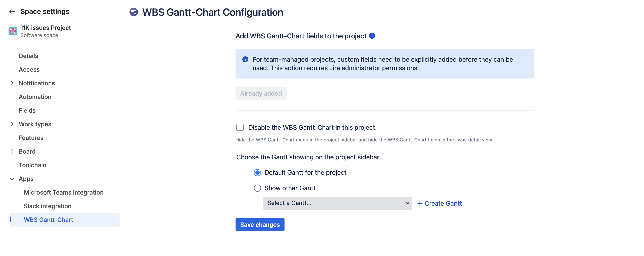This screenshot has height=256, width=644.
Task: Click the Create Gantt link
Action: click(x=443, y=203)
